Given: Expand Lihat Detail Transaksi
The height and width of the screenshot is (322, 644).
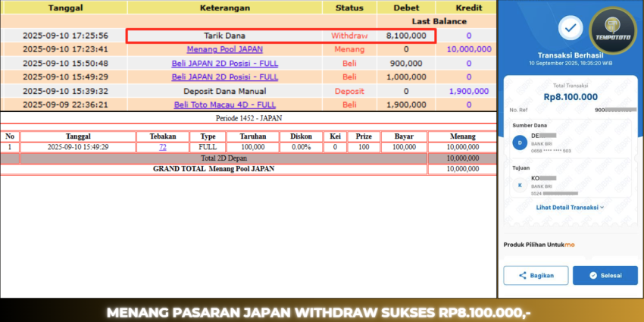Looking at the screenshot, I should tap(570, 208).
